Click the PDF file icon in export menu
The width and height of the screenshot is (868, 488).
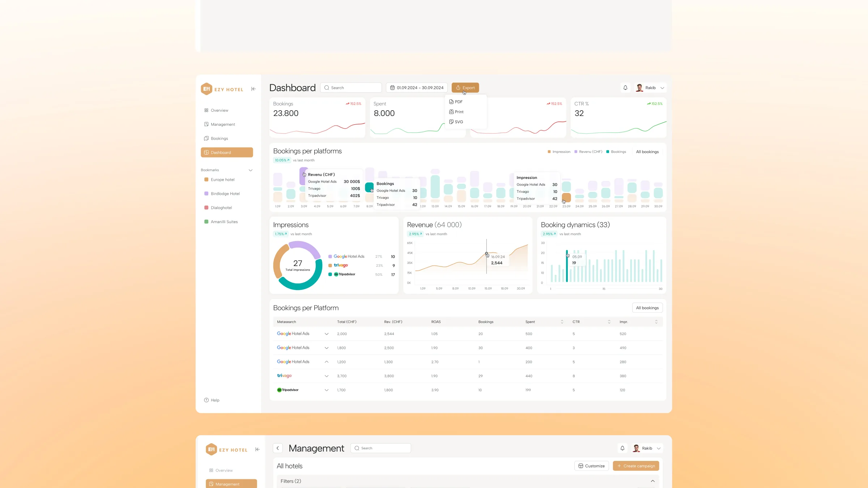click(451, 102)
